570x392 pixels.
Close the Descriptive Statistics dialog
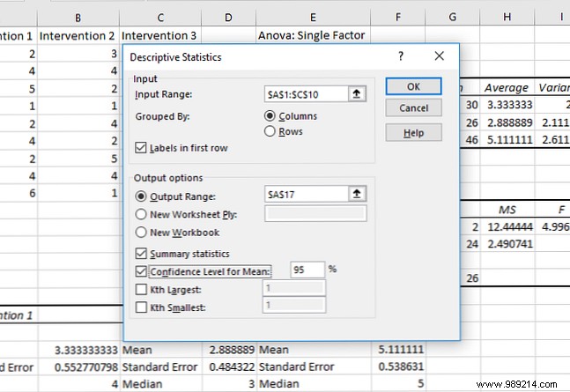tap(439, 56)
